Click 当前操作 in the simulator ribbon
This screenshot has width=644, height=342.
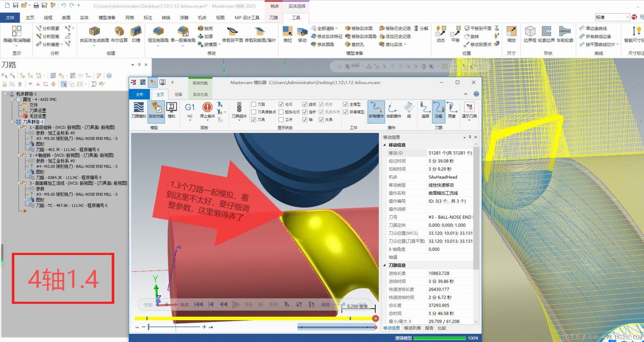point(394,110)
